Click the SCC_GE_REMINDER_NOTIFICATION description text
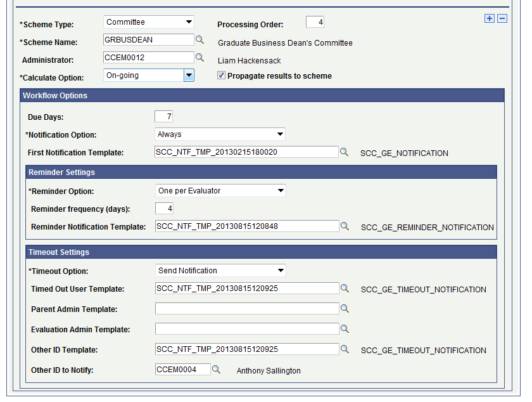The width and height of the screenshot is (532, 402). click(427, 228)
